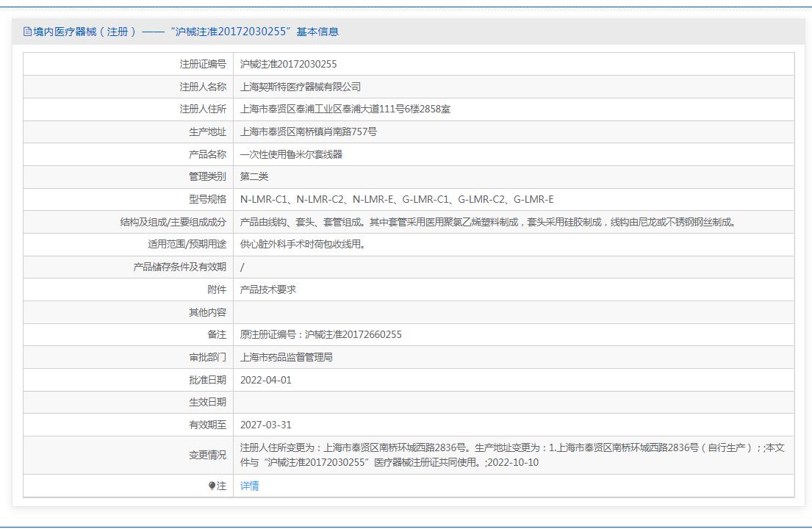Click the 型号规格 row label
Image resolution: width=812 pixels, height=529 pixels.
207,200
